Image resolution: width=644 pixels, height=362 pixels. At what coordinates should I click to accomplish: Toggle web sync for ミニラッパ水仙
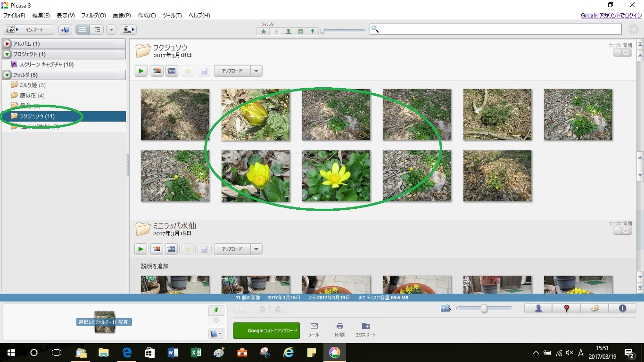622,231
